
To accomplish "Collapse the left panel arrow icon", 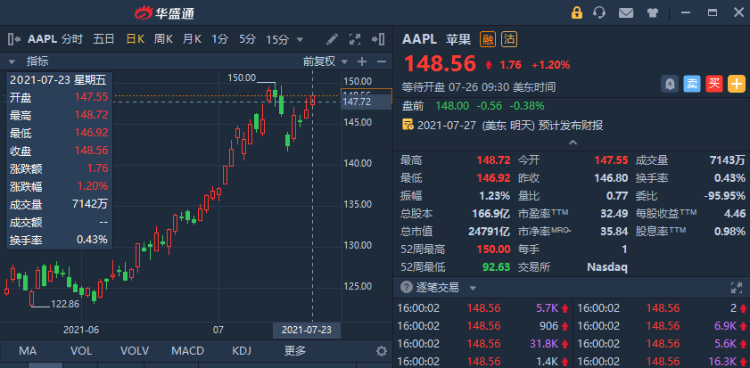I will pos(14,39).
